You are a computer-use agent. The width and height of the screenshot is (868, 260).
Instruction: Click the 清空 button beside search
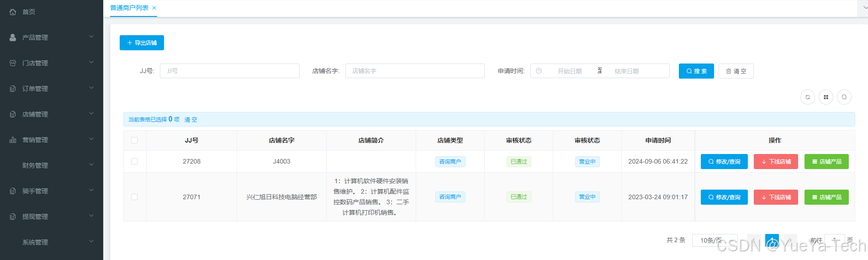[736, 71]
